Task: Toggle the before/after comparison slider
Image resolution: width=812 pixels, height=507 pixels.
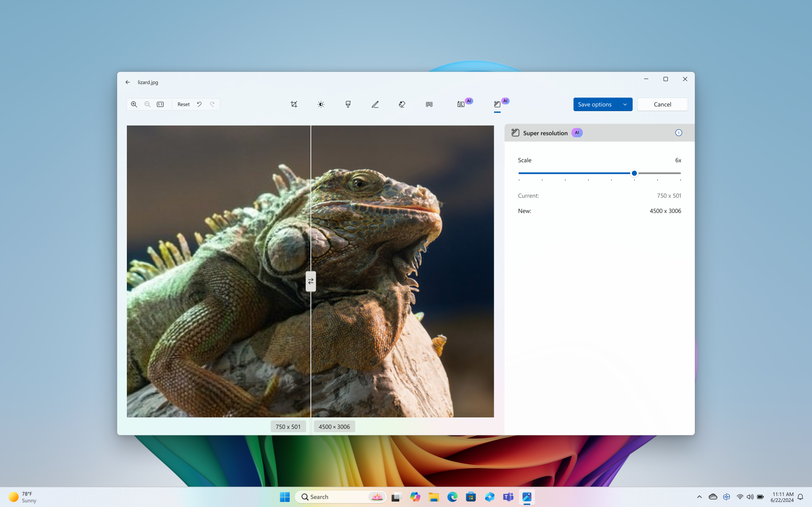Action: pyautogui.click(x=310, y=281)
